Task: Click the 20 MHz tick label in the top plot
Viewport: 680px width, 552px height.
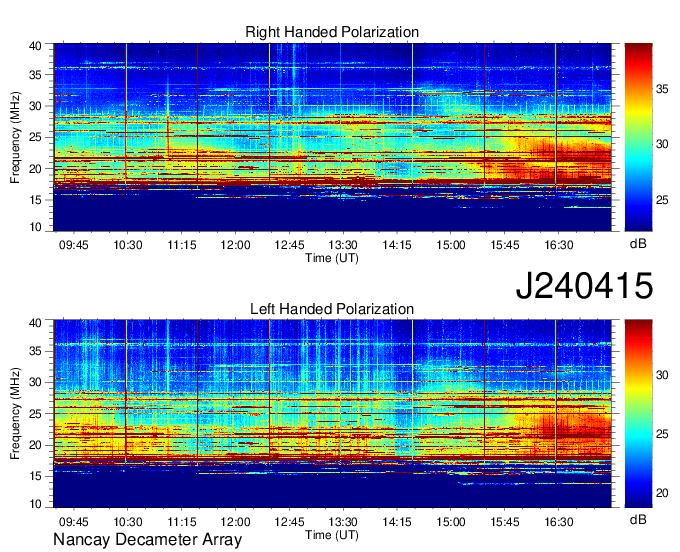Action: [x=36, y=169]
